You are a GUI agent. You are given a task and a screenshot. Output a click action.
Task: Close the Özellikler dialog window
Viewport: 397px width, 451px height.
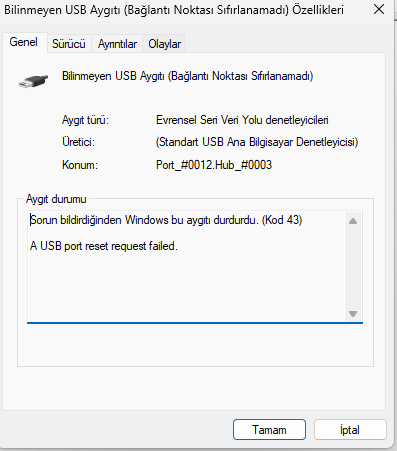click(379, 9)
